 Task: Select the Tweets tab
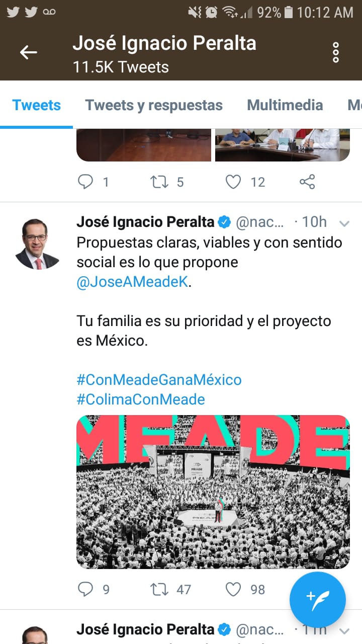[36, 105]
